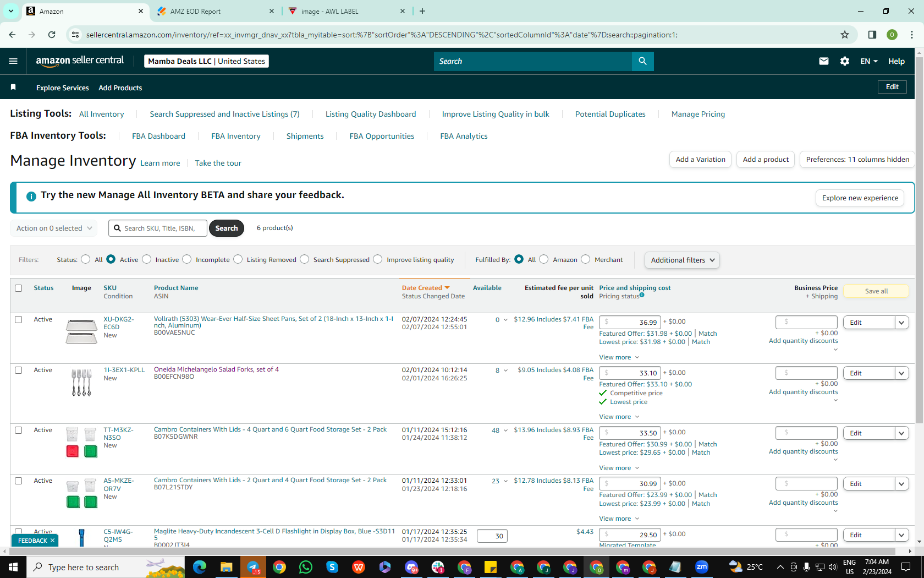Click the Add a Variation button

click(x=700, y=160)
